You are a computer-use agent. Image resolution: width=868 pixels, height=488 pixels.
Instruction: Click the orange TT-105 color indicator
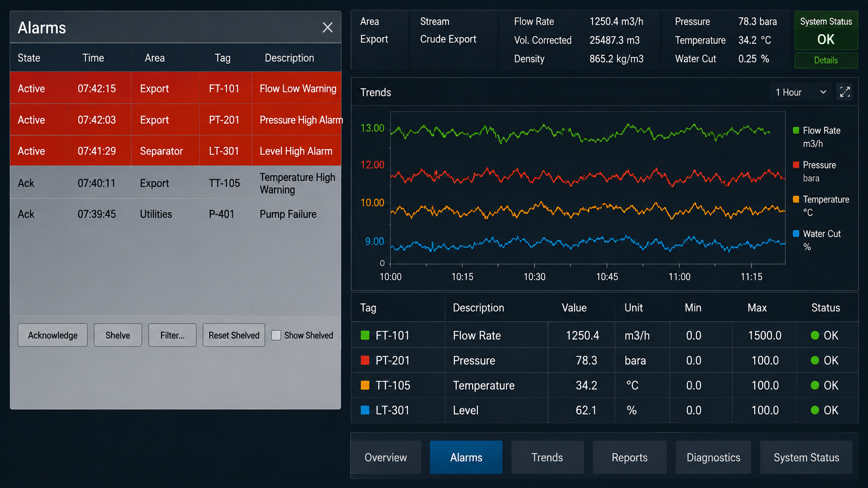coord(365,385)
